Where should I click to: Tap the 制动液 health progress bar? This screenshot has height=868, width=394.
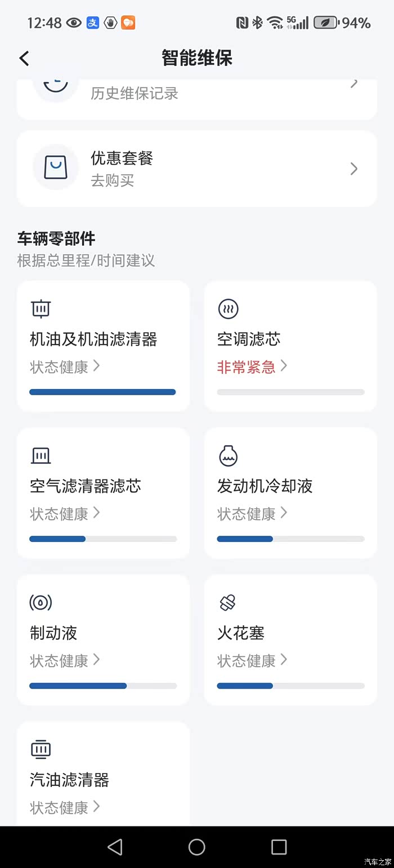103,686
